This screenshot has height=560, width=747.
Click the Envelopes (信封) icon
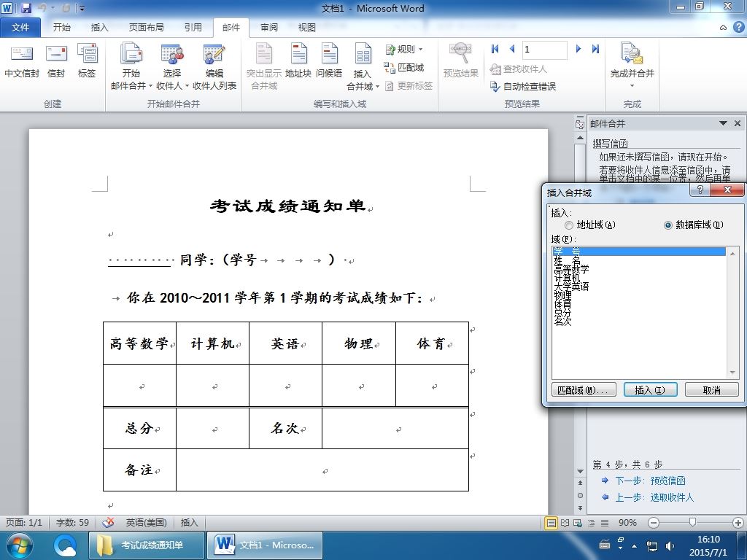click(56, 62)
